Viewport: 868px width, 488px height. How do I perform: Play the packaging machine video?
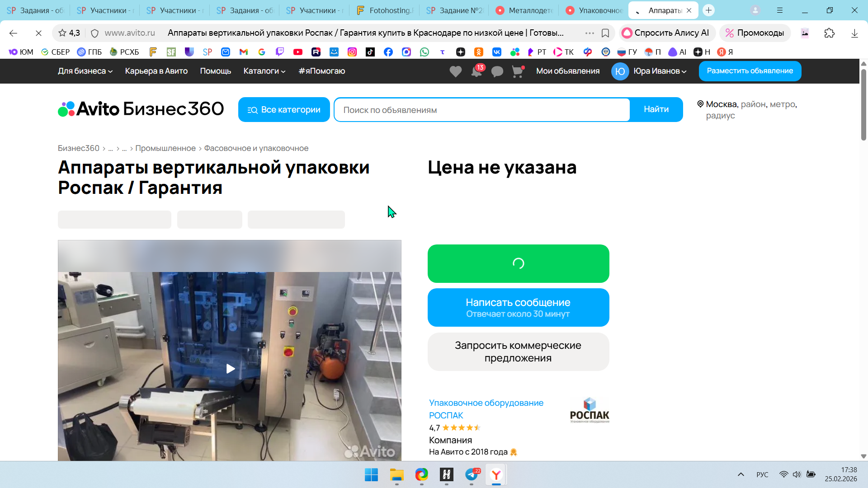coord(230,369)
